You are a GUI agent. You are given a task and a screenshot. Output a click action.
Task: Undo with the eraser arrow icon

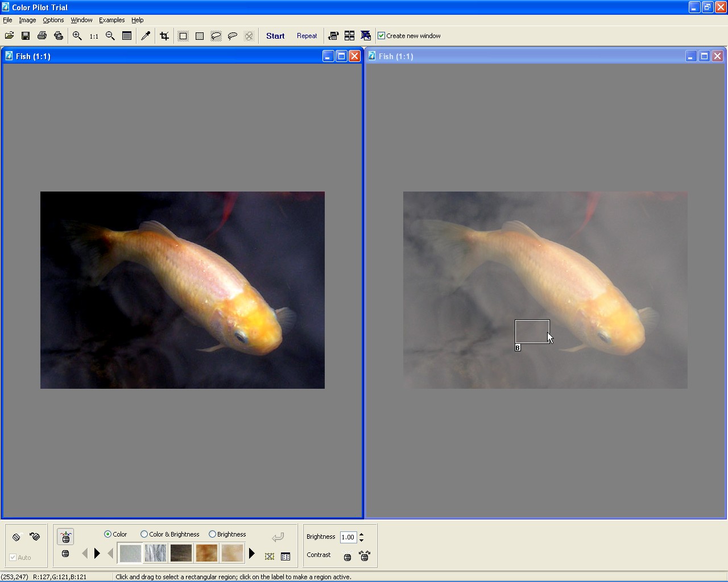[35, 537]
